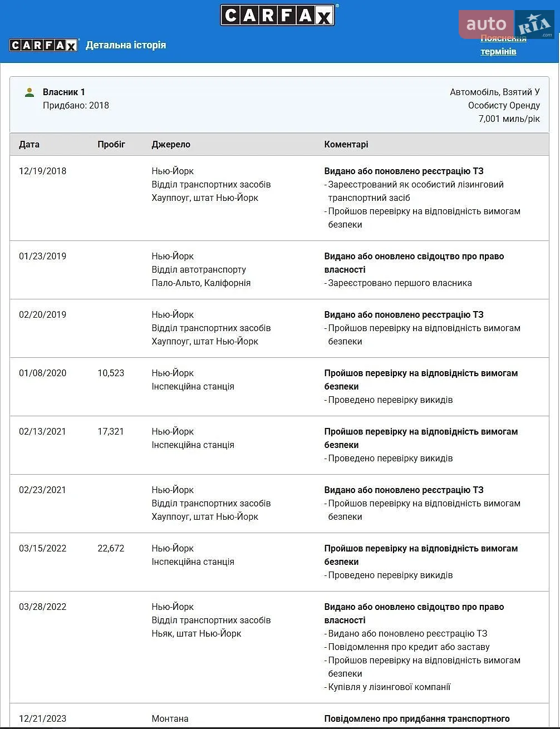This screenshot has width=560, height=729.
Task: Click the Детальна історія heading
Action: click(x=126, y=45)
